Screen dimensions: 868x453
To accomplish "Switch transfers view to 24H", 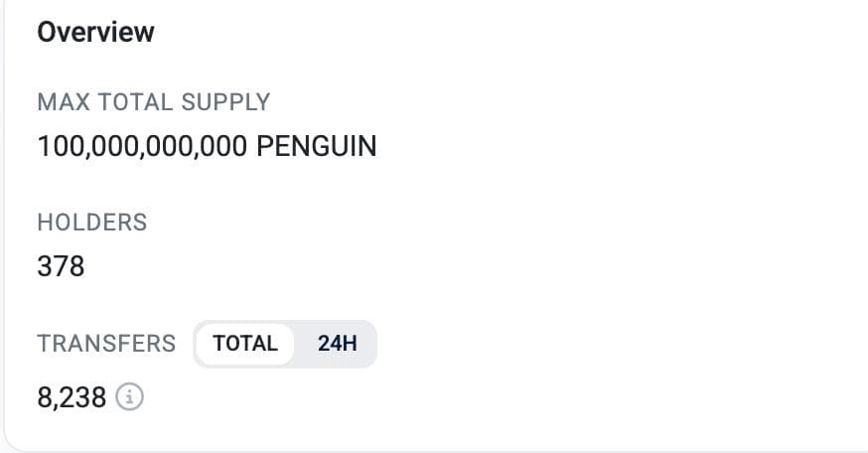I will click(x=337, y=344).
